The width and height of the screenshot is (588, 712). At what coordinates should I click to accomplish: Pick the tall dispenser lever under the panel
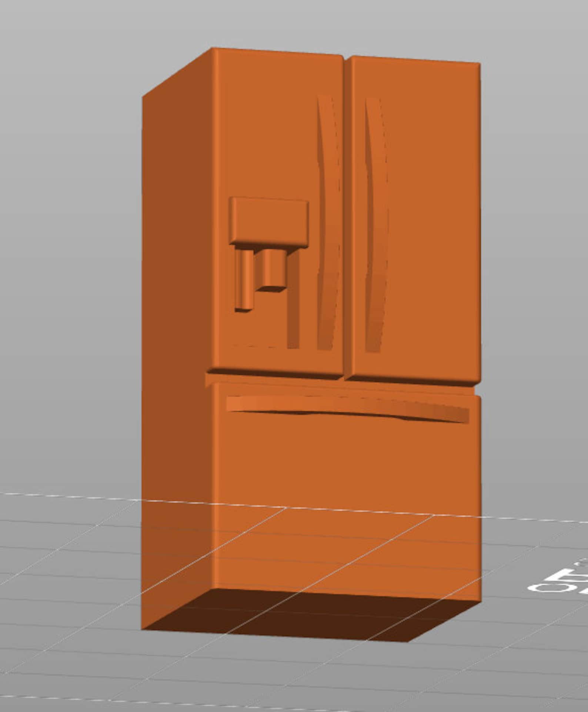coord(244,281)
